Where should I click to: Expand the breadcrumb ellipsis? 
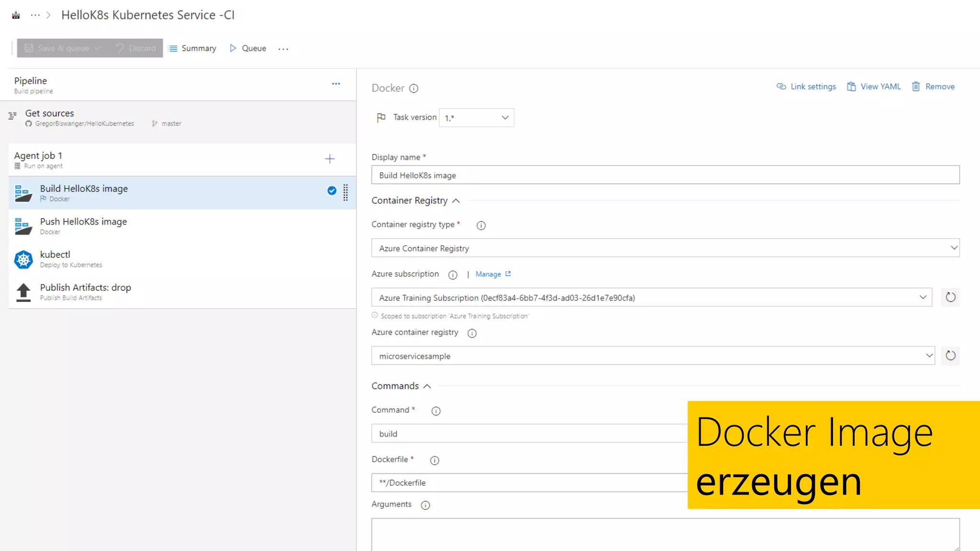coord(35,15)
